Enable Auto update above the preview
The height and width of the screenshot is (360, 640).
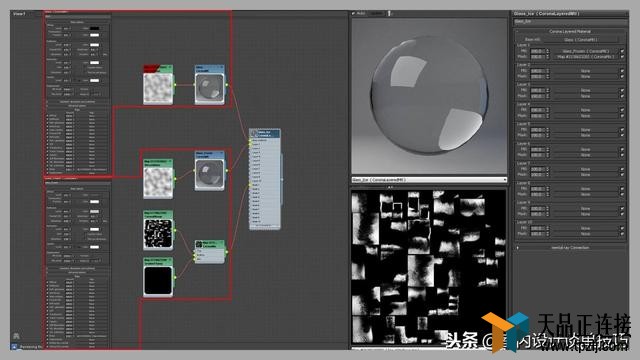(359, 13)
